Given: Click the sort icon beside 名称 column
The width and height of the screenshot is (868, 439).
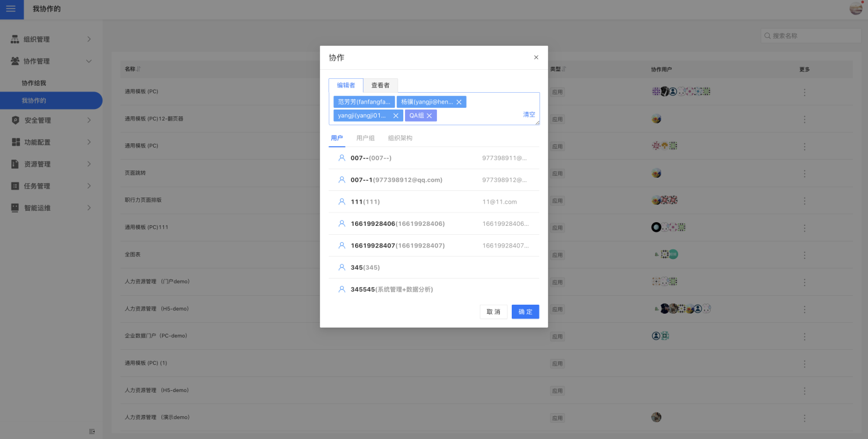Looking at the screenshot, I should tap(139, 69).
